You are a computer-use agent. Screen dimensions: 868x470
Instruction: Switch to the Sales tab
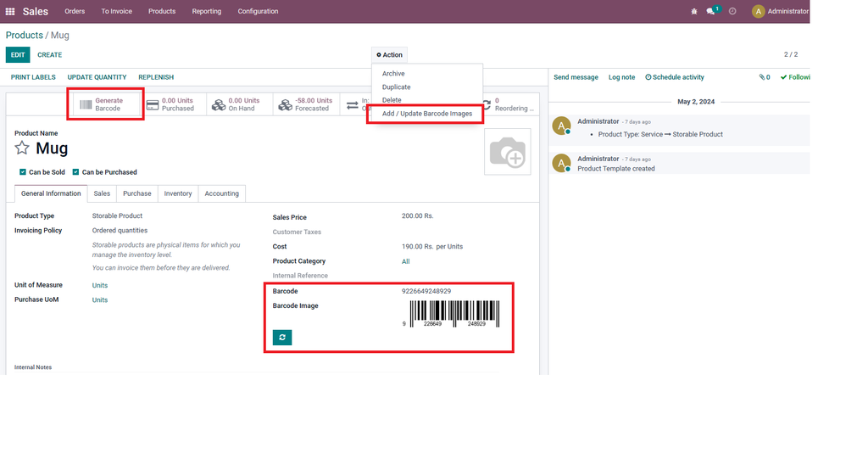(x=102, y=193)
